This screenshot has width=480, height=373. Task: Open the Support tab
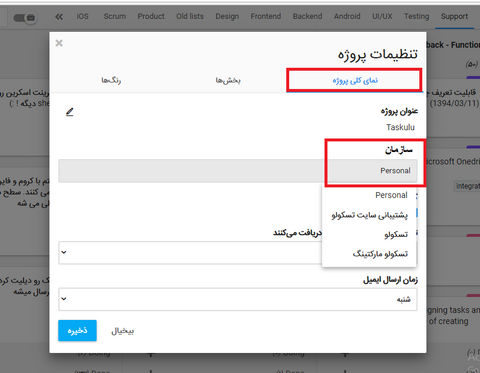pos(454,16)
